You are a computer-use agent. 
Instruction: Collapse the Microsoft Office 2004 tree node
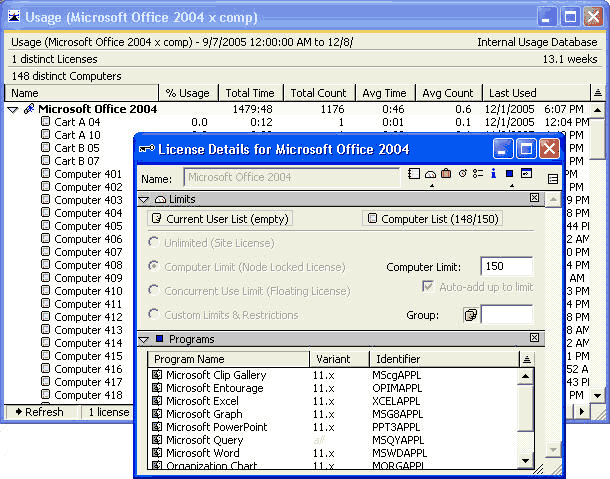coord(13,109)
